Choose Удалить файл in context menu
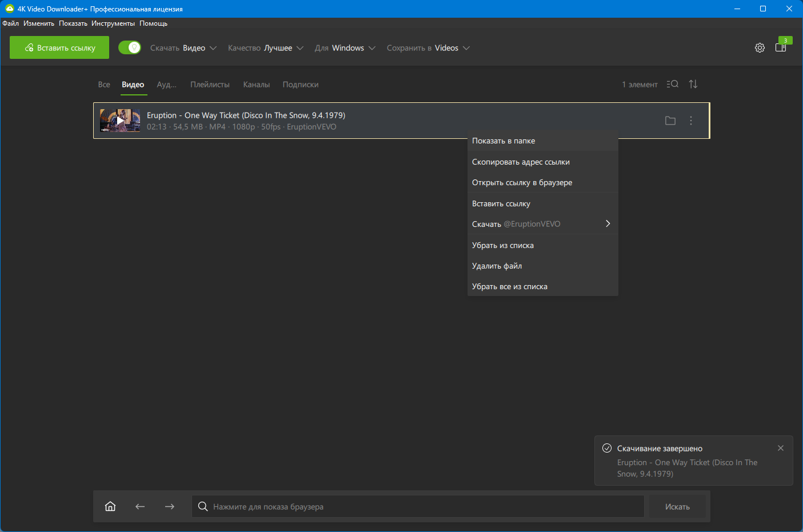This screenshot has width=803, height=532. (x=497, y=266)
